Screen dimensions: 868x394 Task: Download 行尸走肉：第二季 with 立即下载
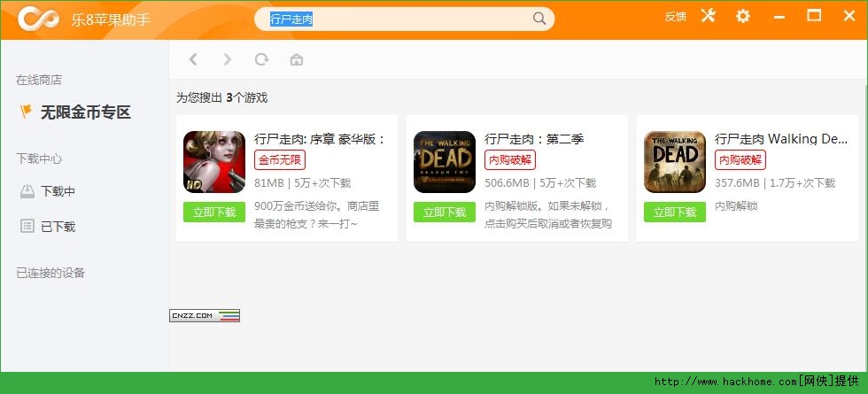[445, 212]
